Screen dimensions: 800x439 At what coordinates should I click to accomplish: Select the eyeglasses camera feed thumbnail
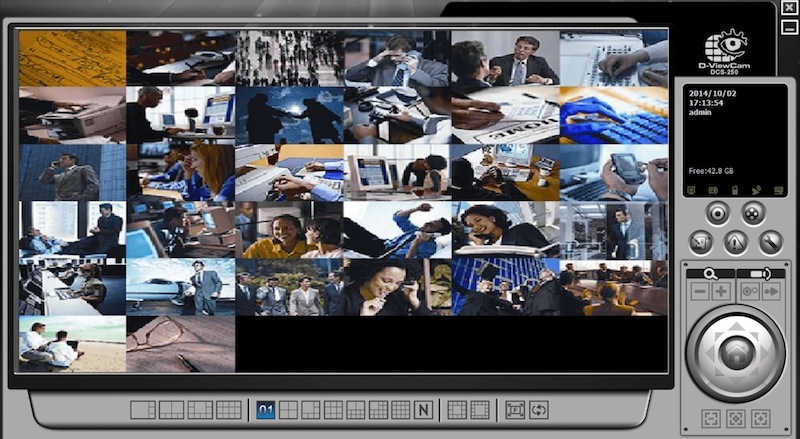point(181,344)
